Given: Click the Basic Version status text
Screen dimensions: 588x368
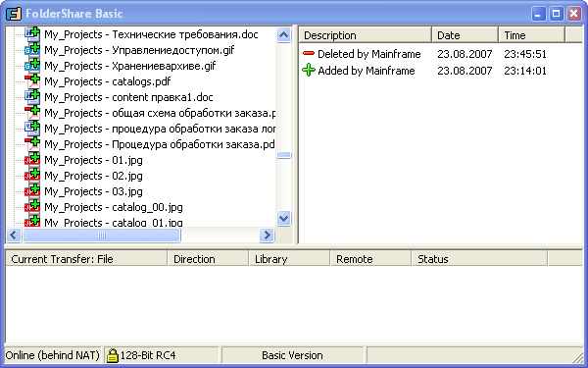Looking at the screenshot, I should pos(292,355).
